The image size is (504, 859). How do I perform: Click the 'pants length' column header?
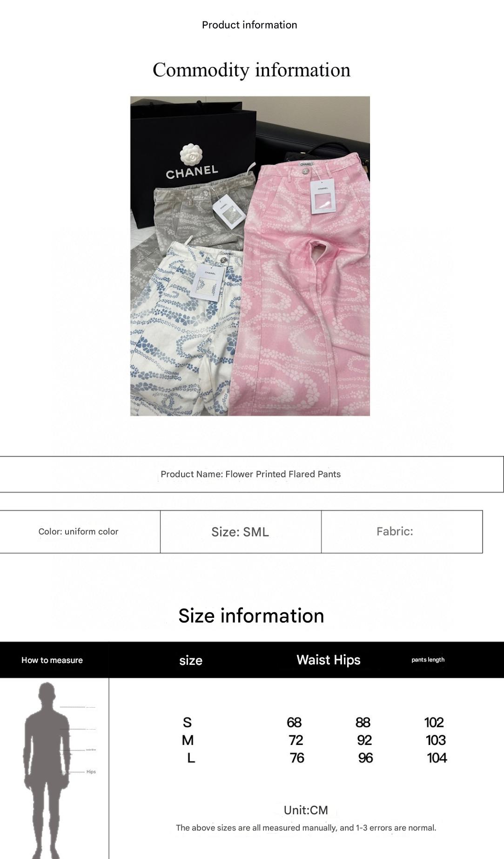(428, 660)
